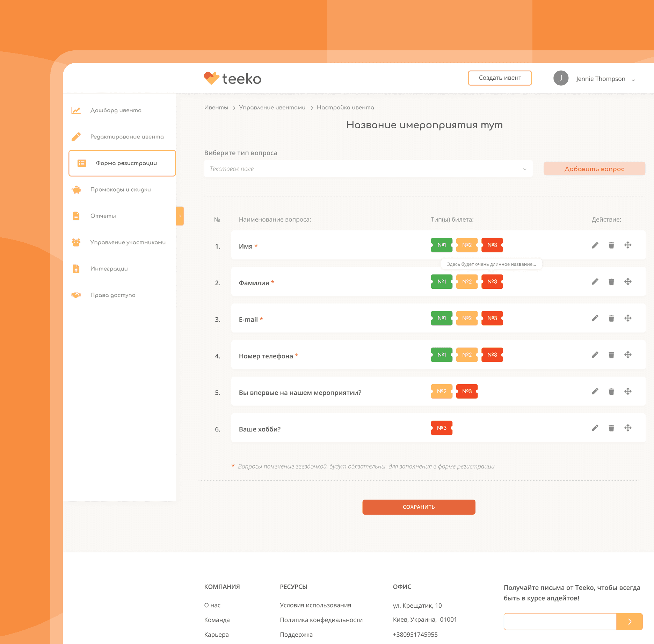Viewport: 654px width, 644px height.
Task: Toggle green №1 ticket tag for Имя
Action: point(442,245)
